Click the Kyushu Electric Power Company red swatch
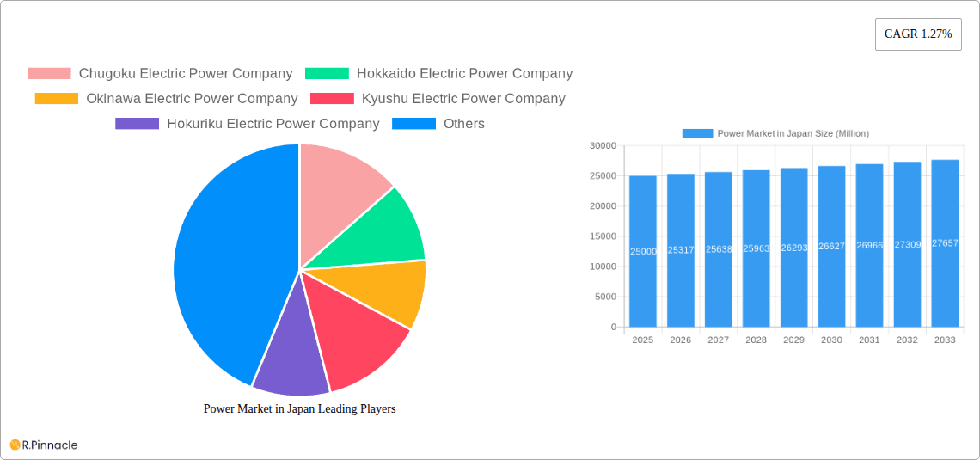 [x=332, y=99]
